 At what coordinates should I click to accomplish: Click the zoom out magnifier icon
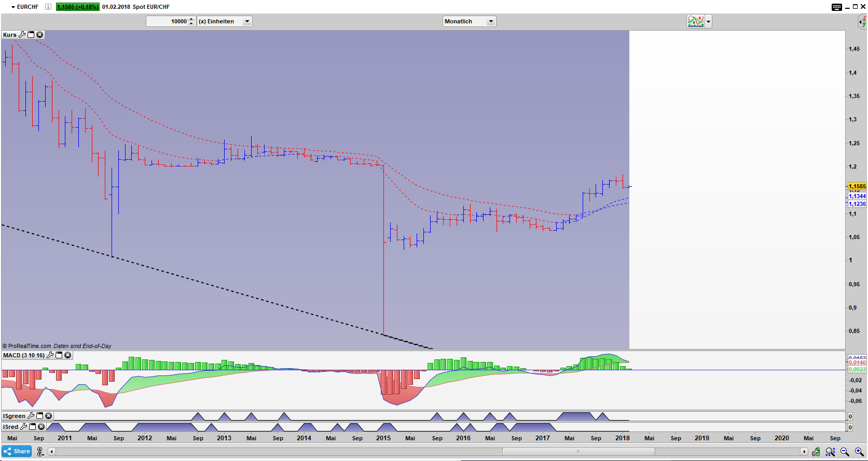tap(845, 452)
